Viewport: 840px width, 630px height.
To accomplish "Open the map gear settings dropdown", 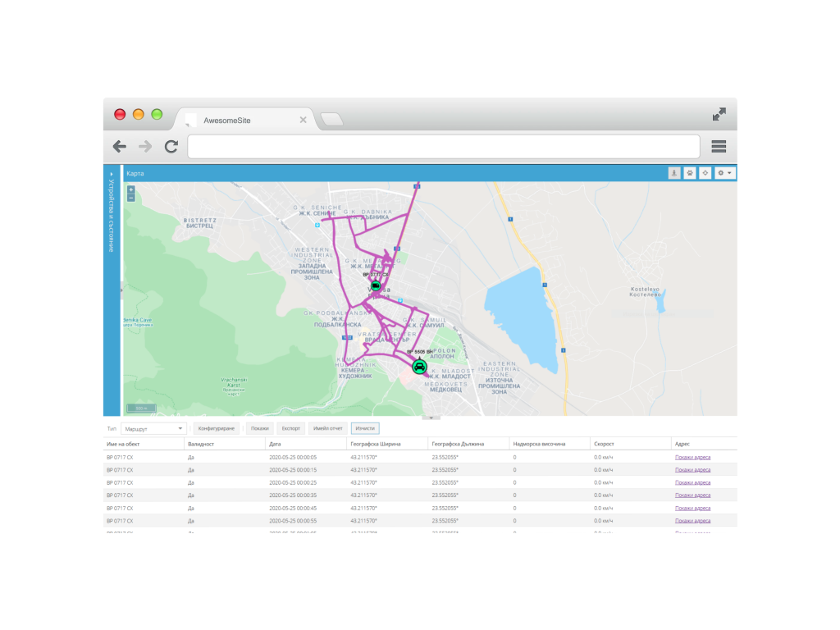I will (725, 173).
